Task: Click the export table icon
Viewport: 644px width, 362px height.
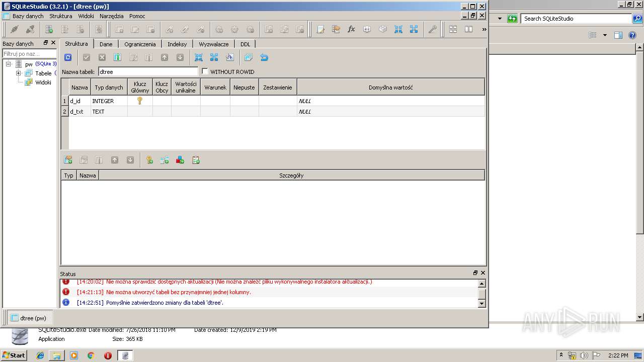Action: tap(214, 57)
